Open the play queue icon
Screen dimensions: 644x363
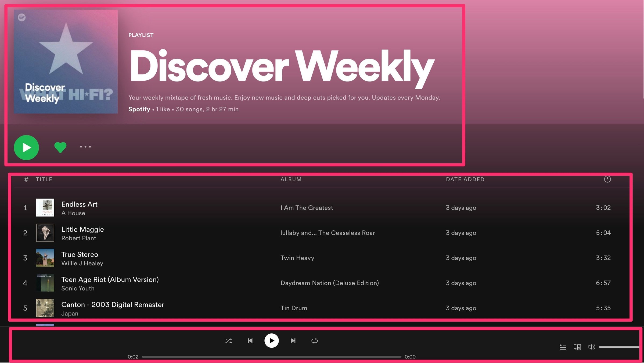tap(563, 347)
